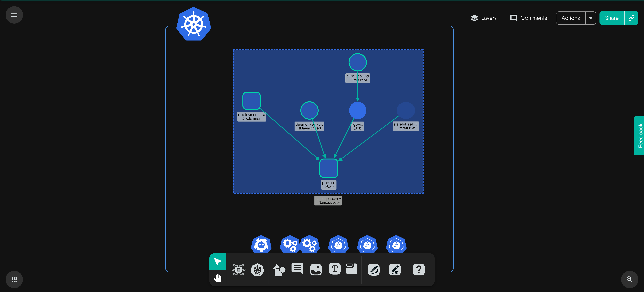Image resolution: width=644 pixels, height=292 pixels.
Task: Click the image insert tool
Action: tap(316, 270)
